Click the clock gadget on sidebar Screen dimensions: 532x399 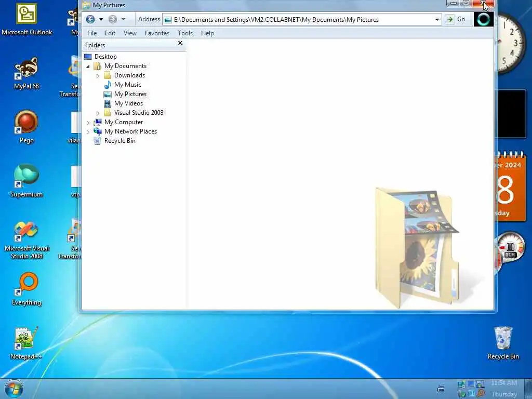coord(512,43)
